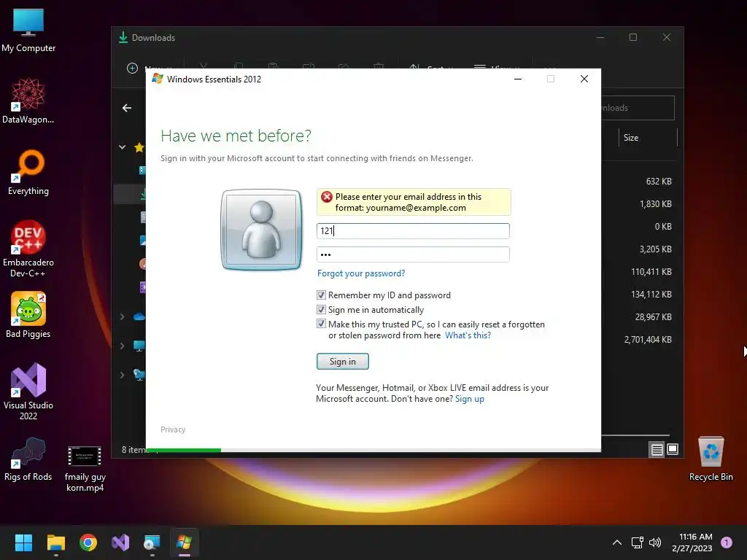Click the 632 KB size cell
This screenshot has height=560, width=747.
click(659, 182)
